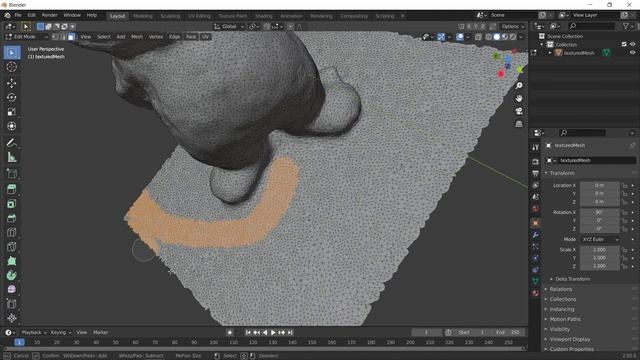Select the Annotate tool

click(11, 143)
